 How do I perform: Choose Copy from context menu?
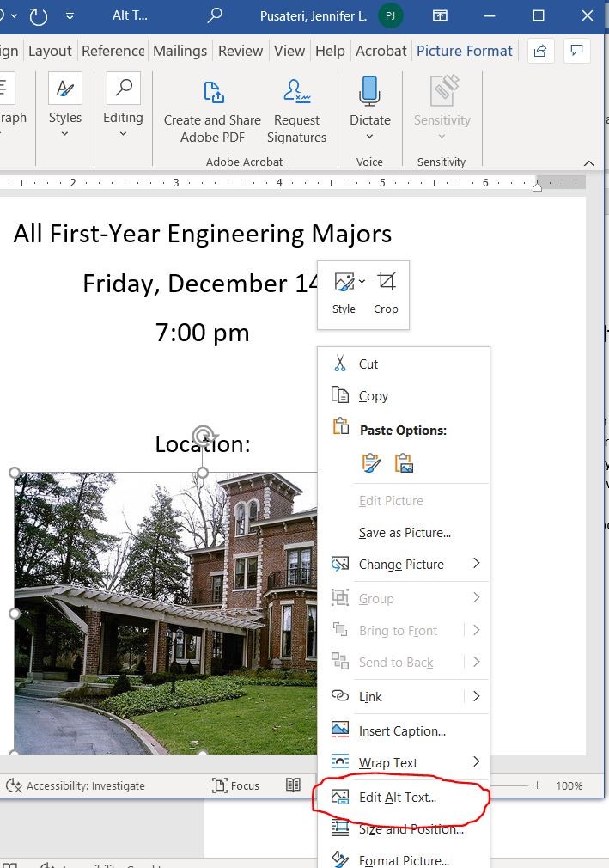click(404, 396)
